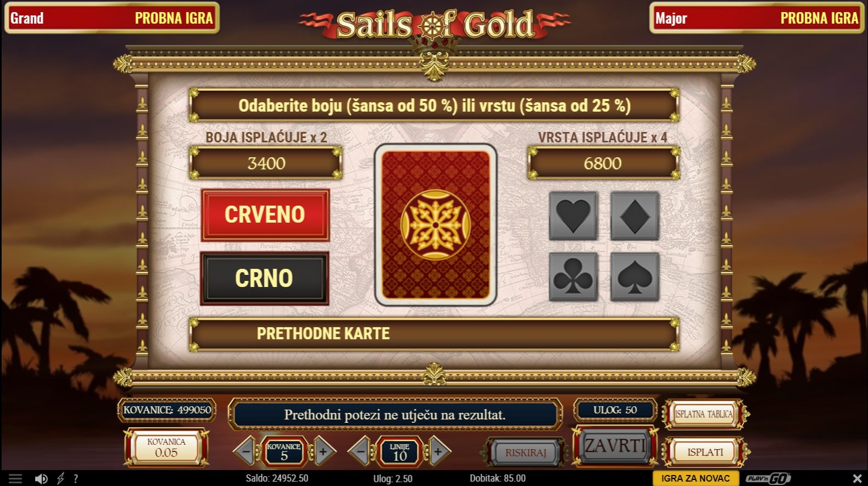Collect winnings with Isplati button
This screenshot has width=868, height=486.
tap(705, 452)
